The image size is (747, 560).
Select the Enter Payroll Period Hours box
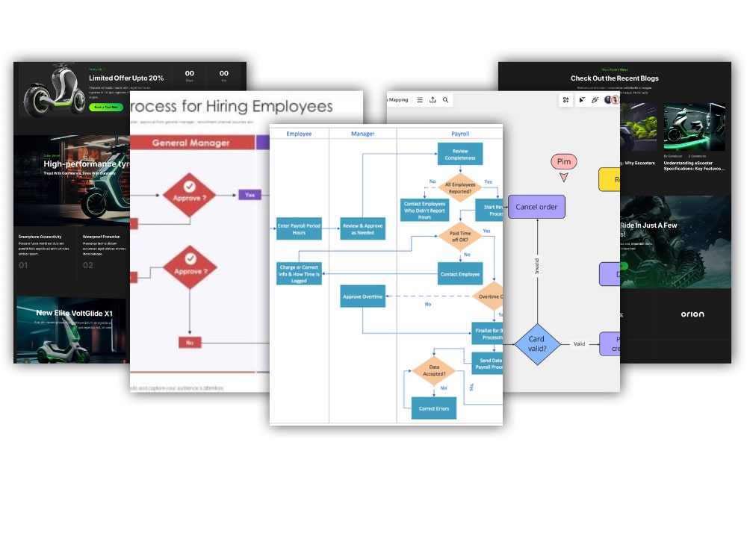pyautogui.click(x=300, y=228)
